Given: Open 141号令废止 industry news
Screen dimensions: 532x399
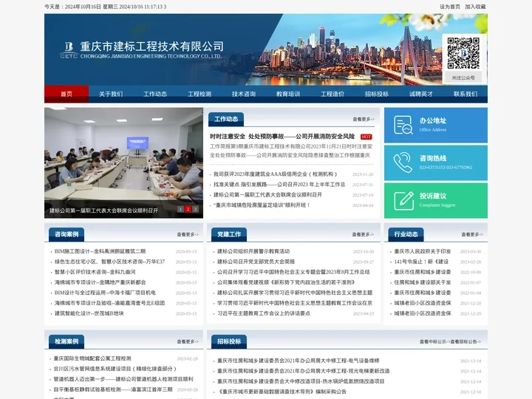Looking at the screenshot, I should pos(421,262).
